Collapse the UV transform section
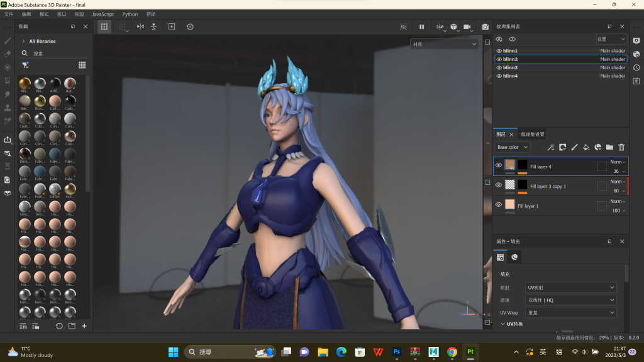The image size is (644, 362). coord(502,324)
